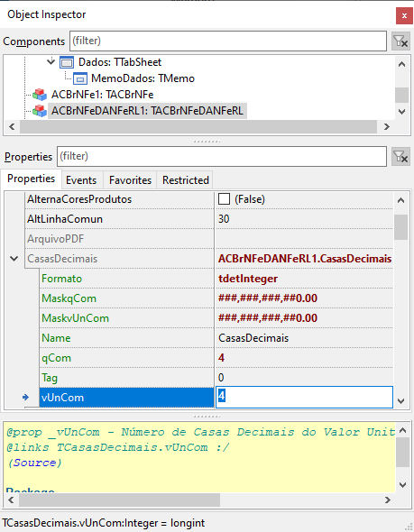This screenshot has width=414, height=532.
Task: Click into the vUnCom value editor
Action: [x=304, y=397]
